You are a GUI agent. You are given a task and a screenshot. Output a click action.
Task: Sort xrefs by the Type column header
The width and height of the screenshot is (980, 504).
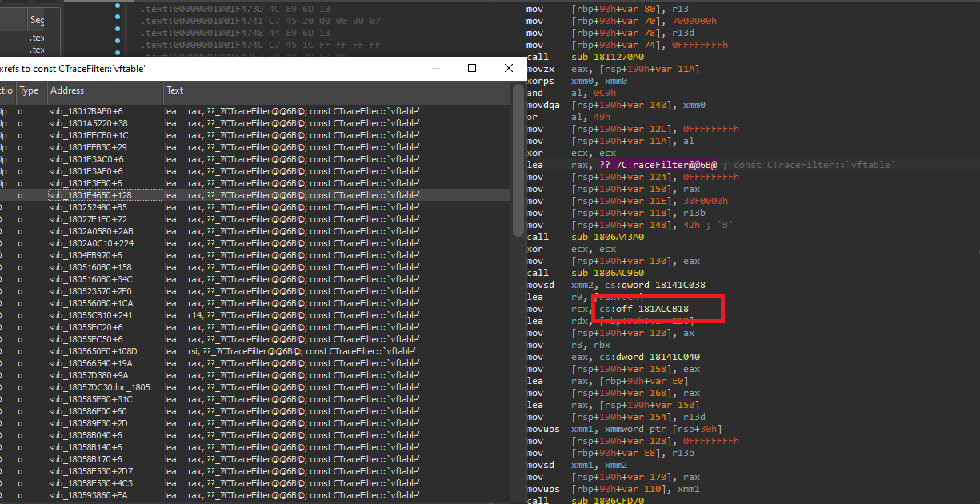(31, 91)
